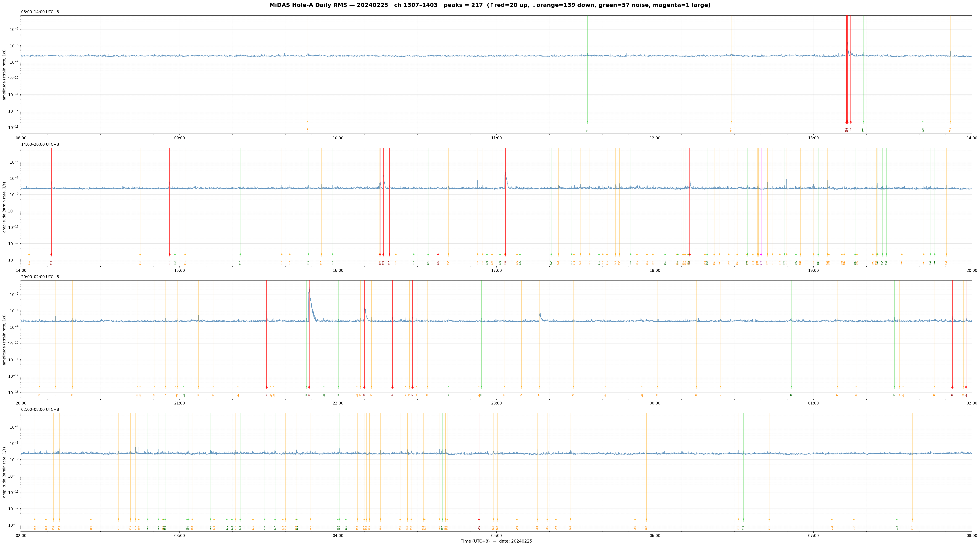The height and width of the screenshot is (546, 980).
Task: Select orange peak marker 000 near 09:48
Action: point(308,122)
